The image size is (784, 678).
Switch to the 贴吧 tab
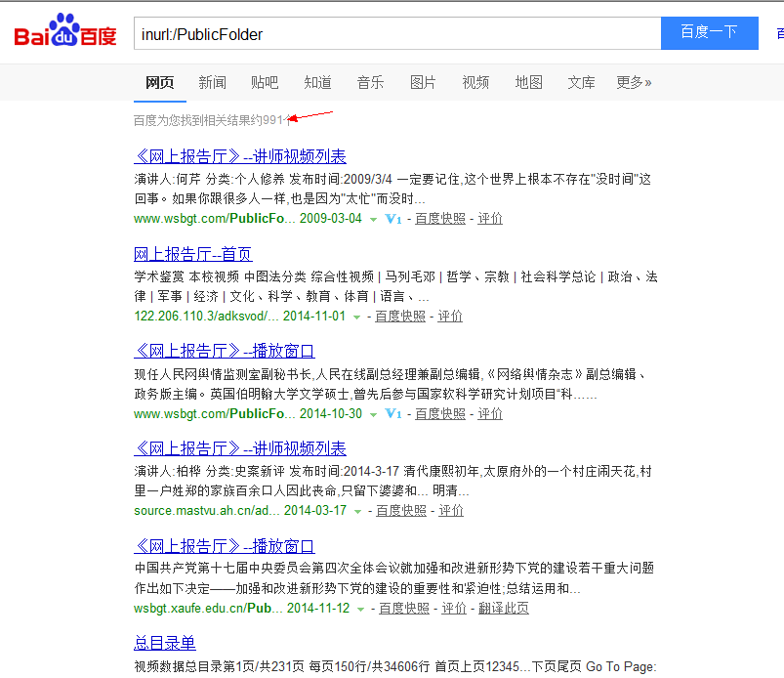tap(265, 82)
